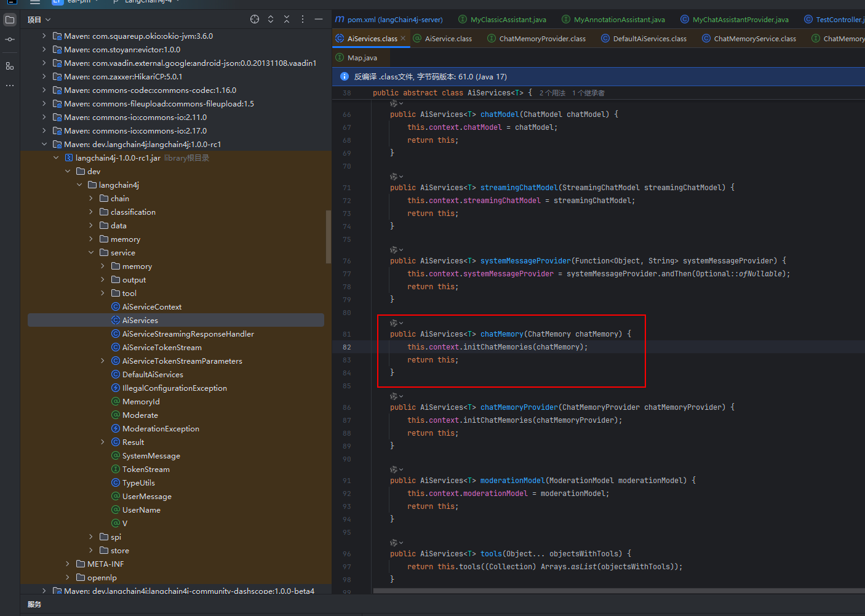Viewport: 865px width, 616px height.
Task: Close the AiServices.class tab
Action: (x=403, y=38)
